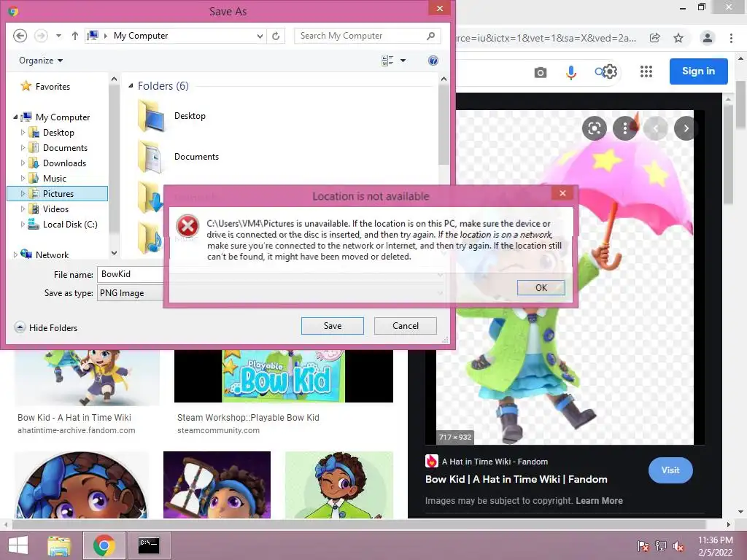Open Action Center flag tray icon
The height and width of the screenshot is (560, 747).
(643, 545)
